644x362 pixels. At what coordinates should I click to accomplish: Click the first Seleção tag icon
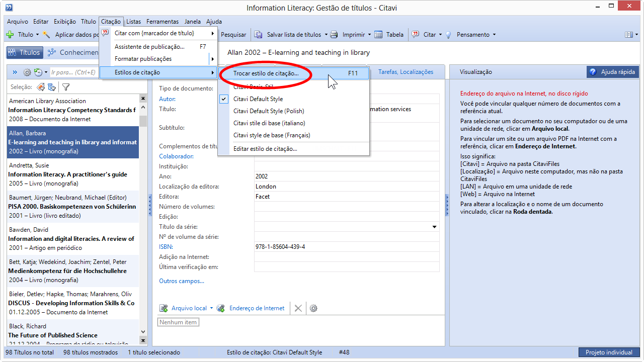pyautogui.click(x=41, y=87)
